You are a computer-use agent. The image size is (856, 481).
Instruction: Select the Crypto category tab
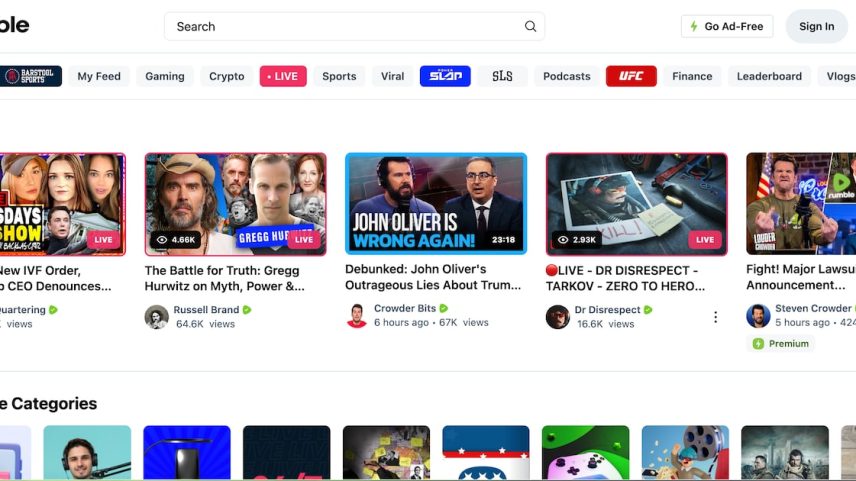coord(227,76)
